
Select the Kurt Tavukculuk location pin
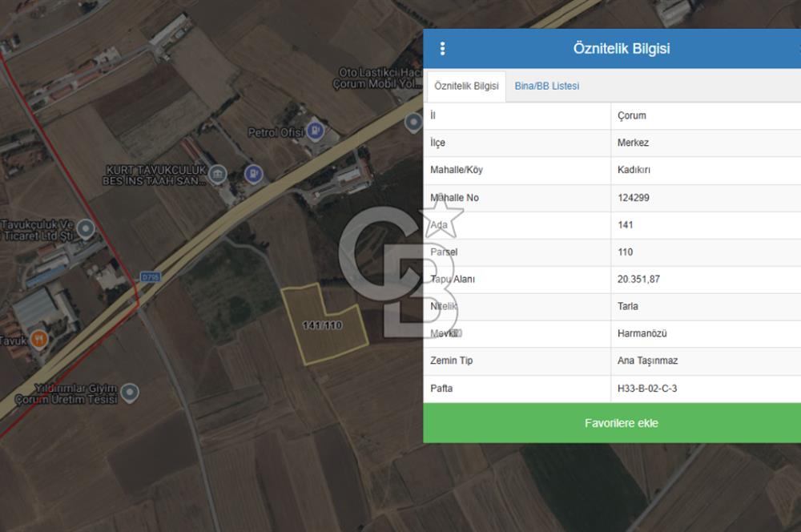[218, 174]
